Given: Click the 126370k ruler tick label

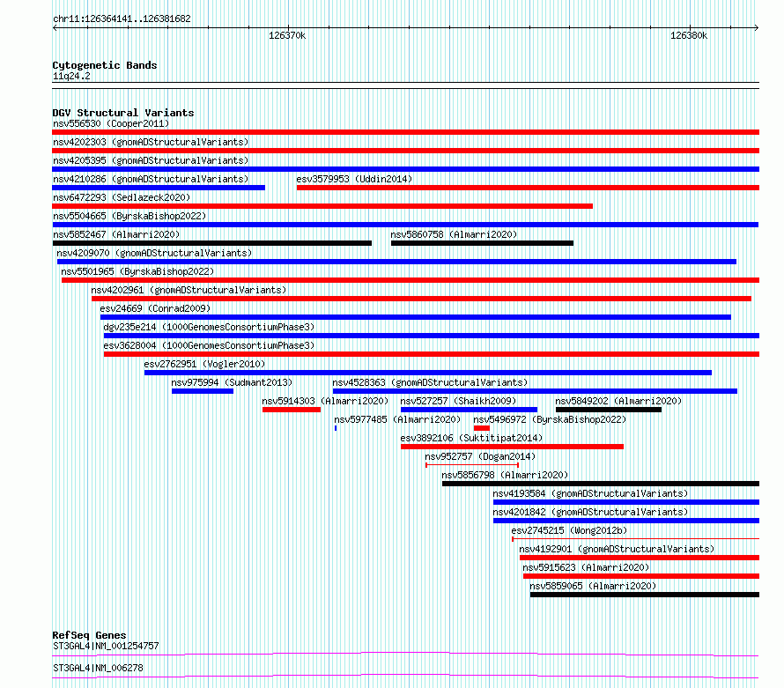Looking at the screenshot, I should 287,35.
